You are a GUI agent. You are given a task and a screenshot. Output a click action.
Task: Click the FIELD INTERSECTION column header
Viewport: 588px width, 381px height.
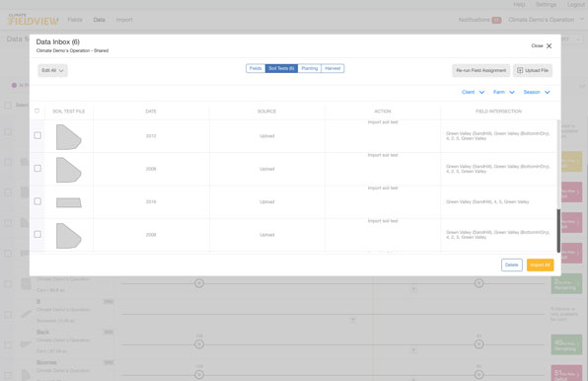coord(498,112)
